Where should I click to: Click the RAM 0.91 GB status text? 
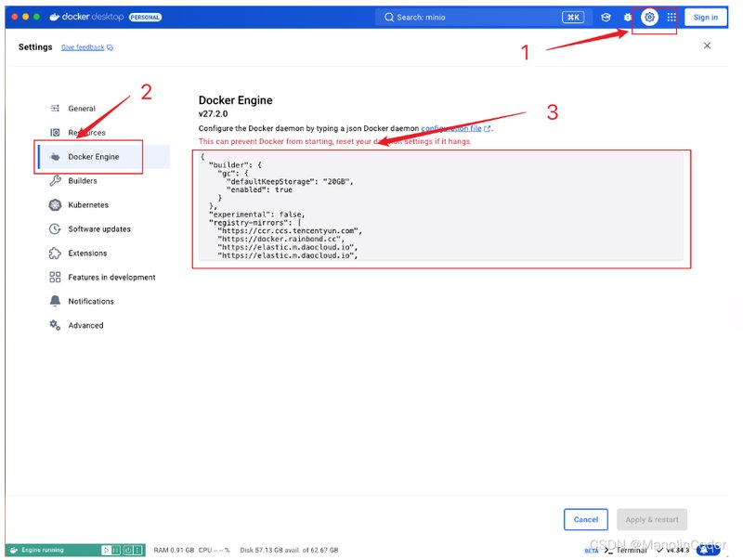click(x=174, y=550)
